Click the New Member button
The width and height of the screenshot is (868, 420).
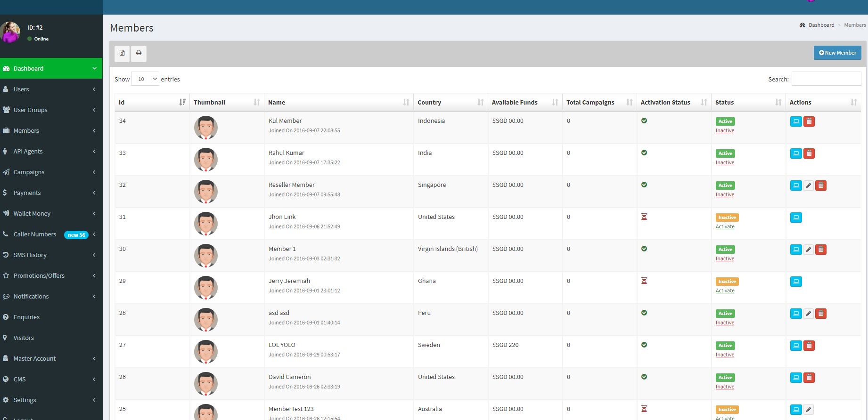[x=837, y=53]
